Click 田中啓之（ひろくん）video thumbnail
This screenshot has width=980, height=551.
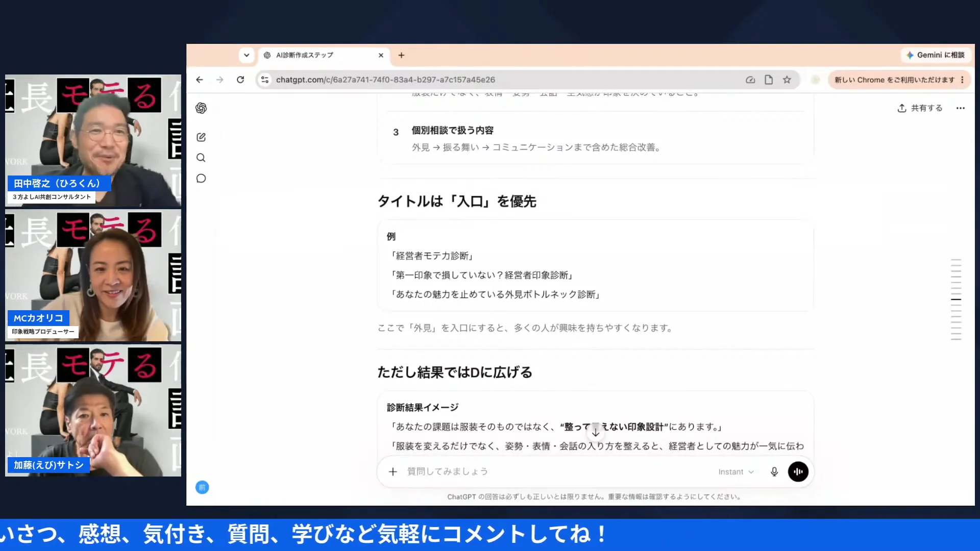(93, 140)
